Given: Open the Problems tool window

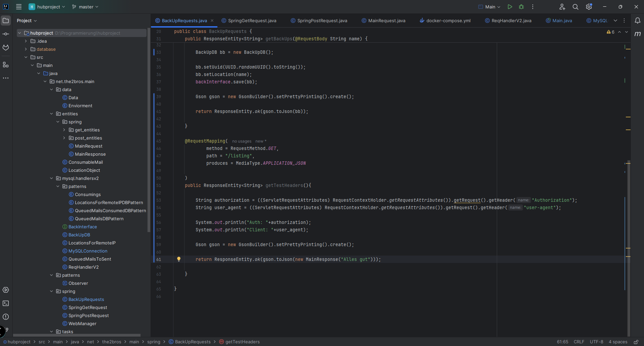Looking at the screenshot, I should click(6, 317).
